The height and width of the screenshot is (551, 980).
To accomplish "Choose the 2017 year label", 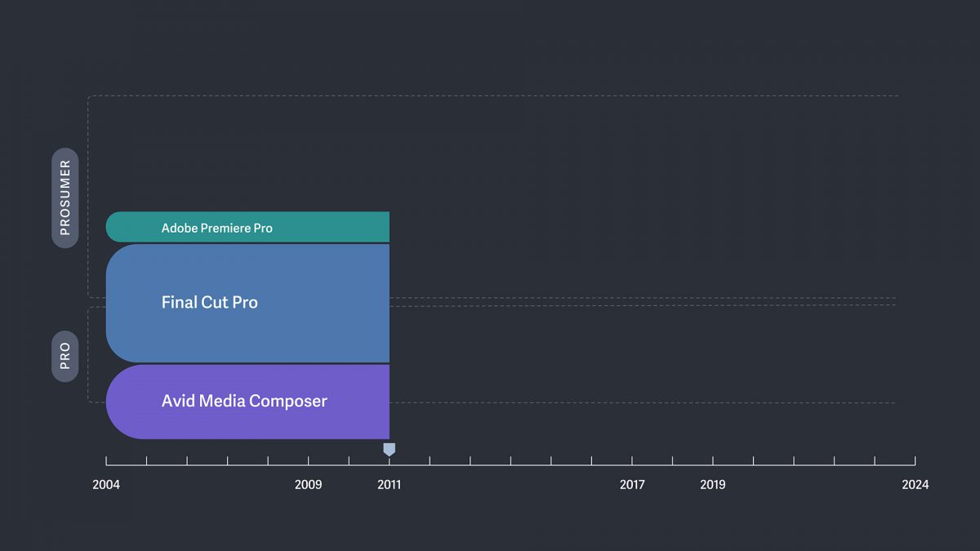I will click(632, 485).
